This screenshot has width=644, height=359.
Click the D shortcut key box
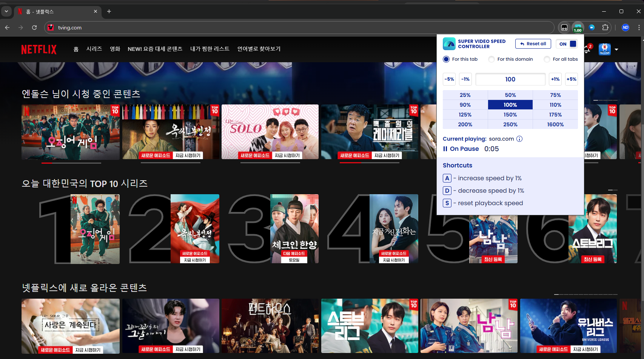tap(447, 191)
